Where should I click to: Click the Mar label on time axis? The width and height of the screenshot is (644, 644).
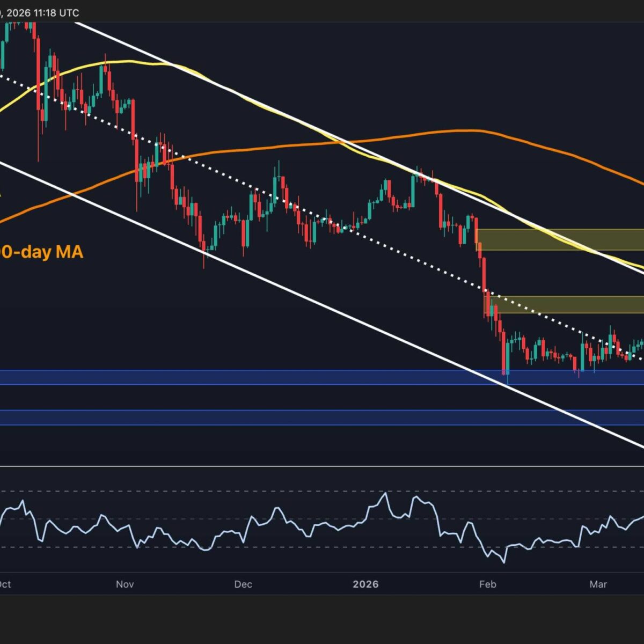598,584
